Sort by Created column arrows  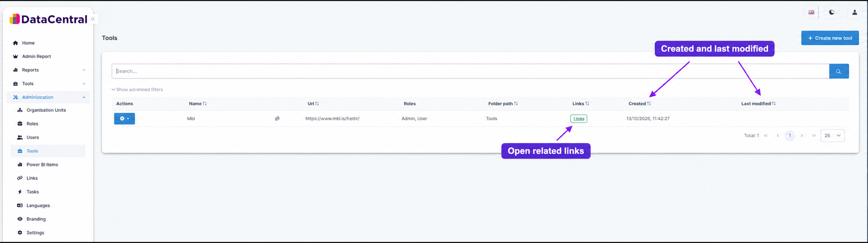(649, 103)
